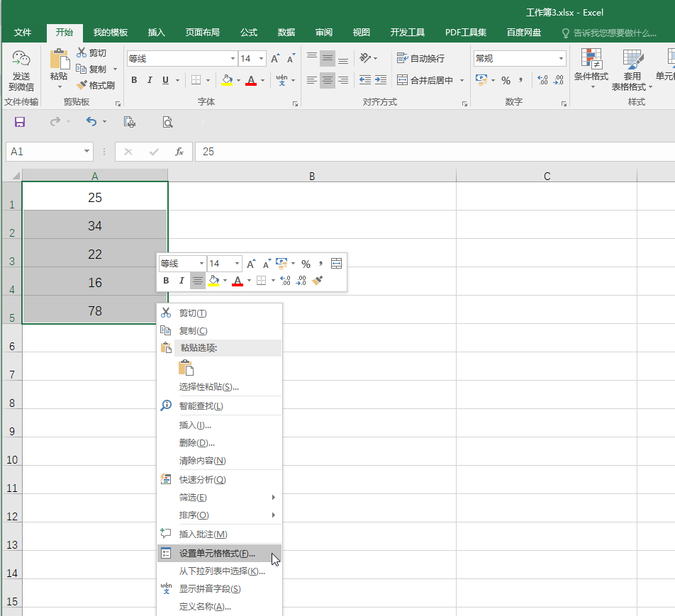Choose 插入批注 Insert Comment

coord(220,534)
